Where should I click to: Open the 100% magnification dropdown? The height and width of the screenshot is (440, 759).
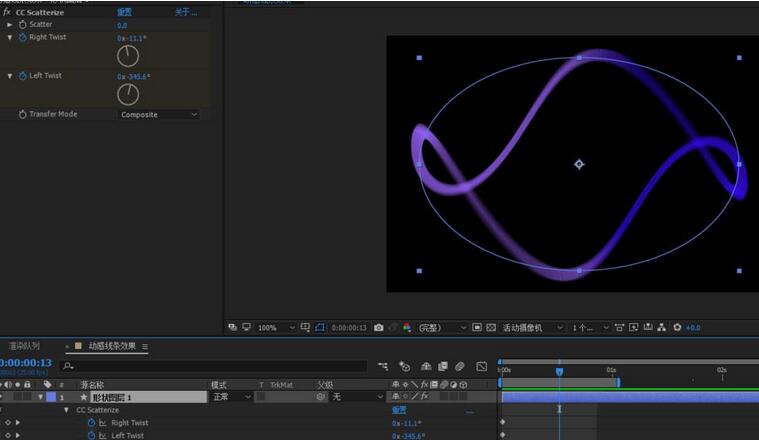click(276, 327)
